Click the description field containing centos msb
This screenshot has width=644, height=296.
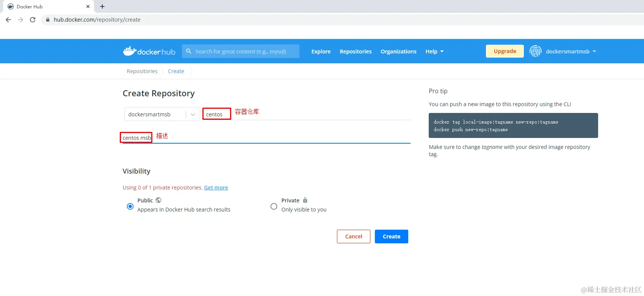point(266,138)
